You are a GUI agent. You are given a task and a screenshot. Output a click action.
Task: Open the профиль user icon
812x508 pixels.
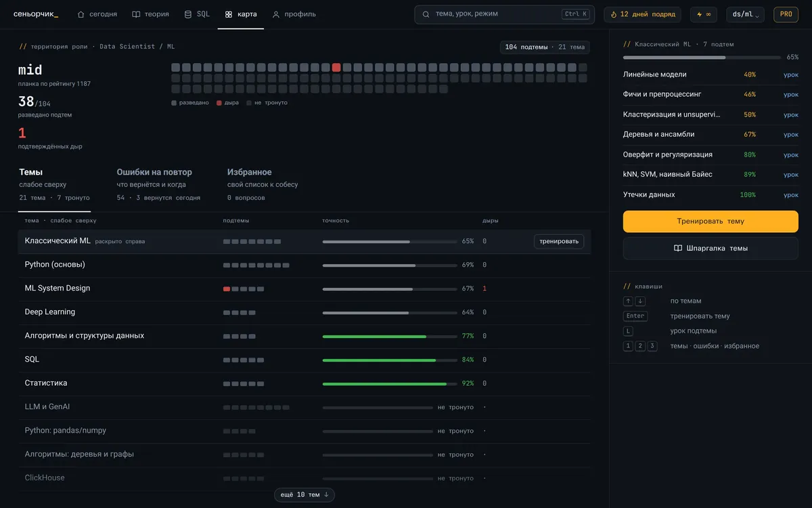coord(276,14)
